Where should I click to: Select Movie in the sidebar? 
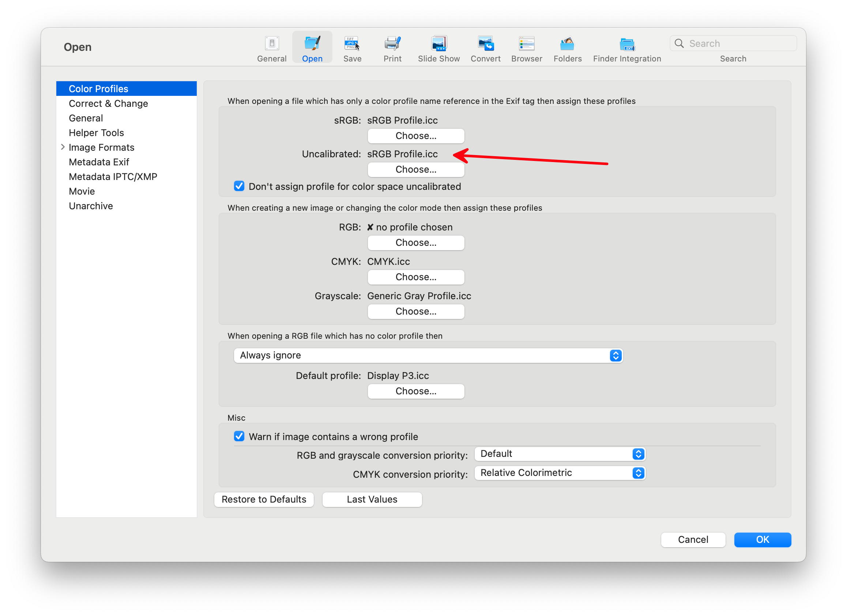pyautogui.click(x=126, y=191)
